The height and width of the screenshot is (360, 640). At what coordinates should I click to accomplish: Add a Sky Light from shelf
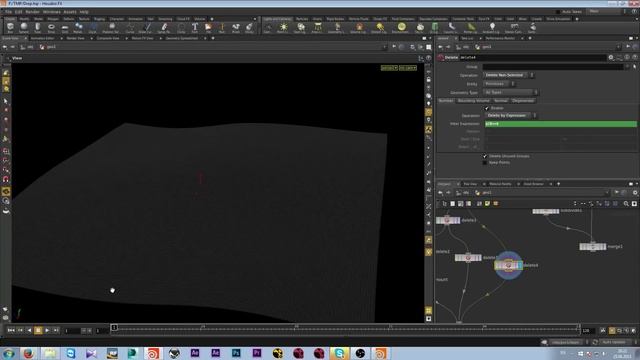click(x=420, y=28)
